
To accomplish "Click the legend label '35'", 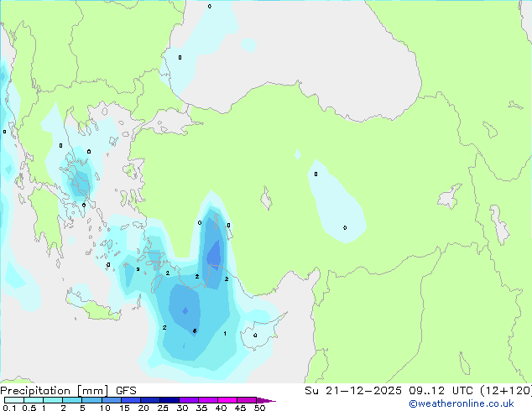I will 201,408.
